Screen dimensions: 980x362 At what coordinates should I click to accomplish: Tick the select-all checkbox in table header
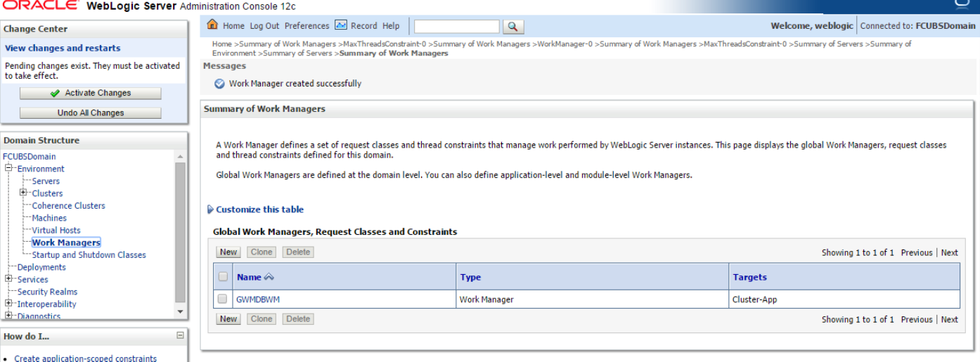coord(223,277)
